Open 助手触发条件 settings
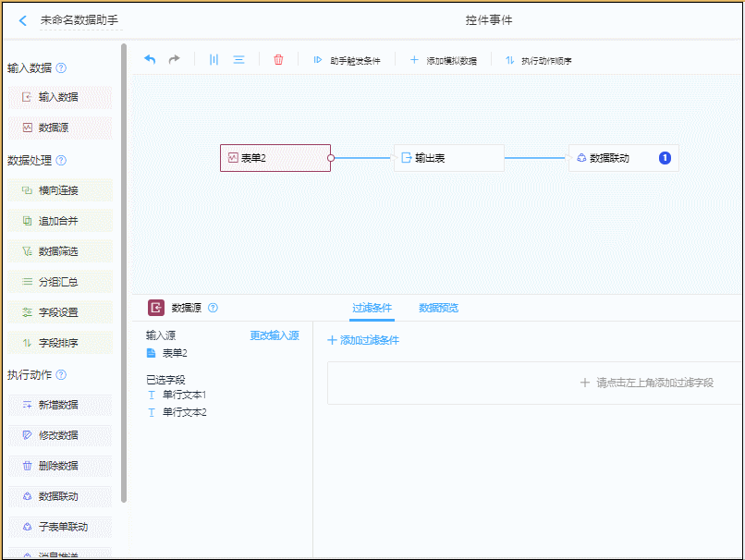745x560 pixels. [347, 61]
